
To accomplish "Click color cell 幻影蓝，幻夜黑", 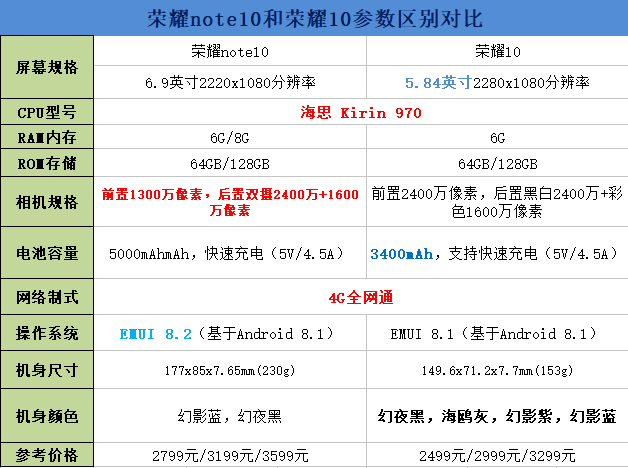I will click(x=230, y=416).
